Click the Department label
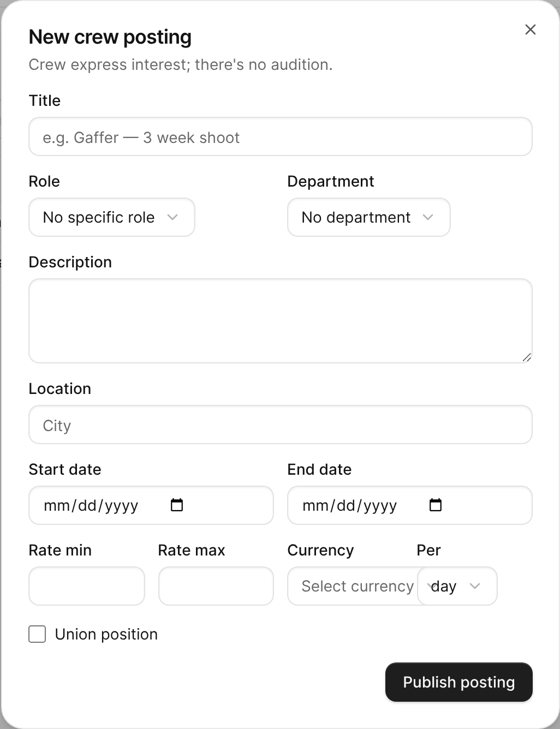This screenshot has width=560, height=729. click(x=331, y=181)
